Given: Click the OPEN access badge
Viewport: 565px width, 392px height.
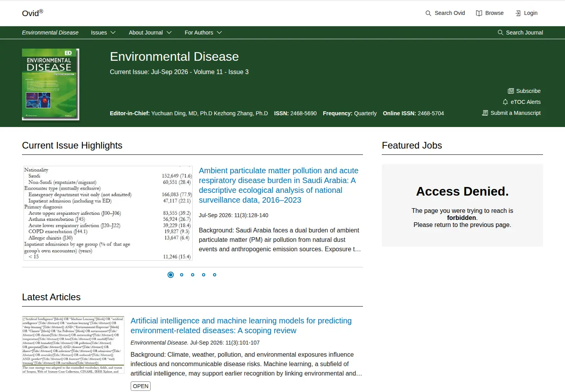Looking at the screenshot, I should point(140,386).
